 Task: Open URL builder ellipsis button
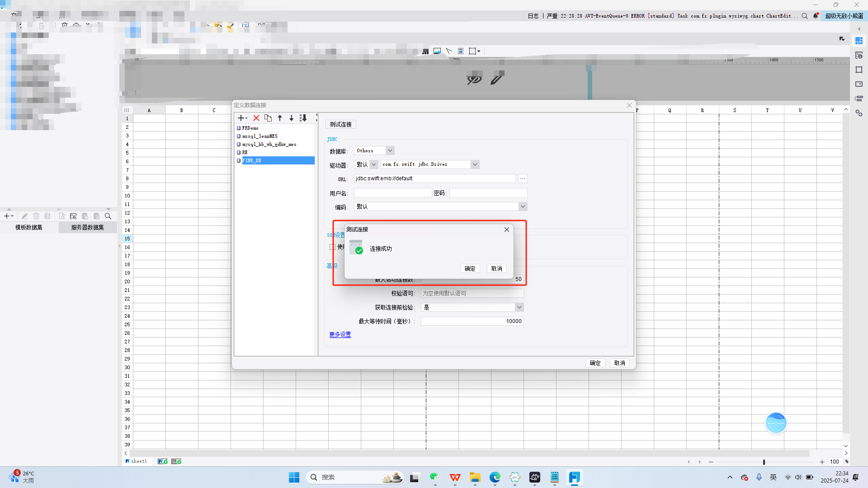pos(523,178)
